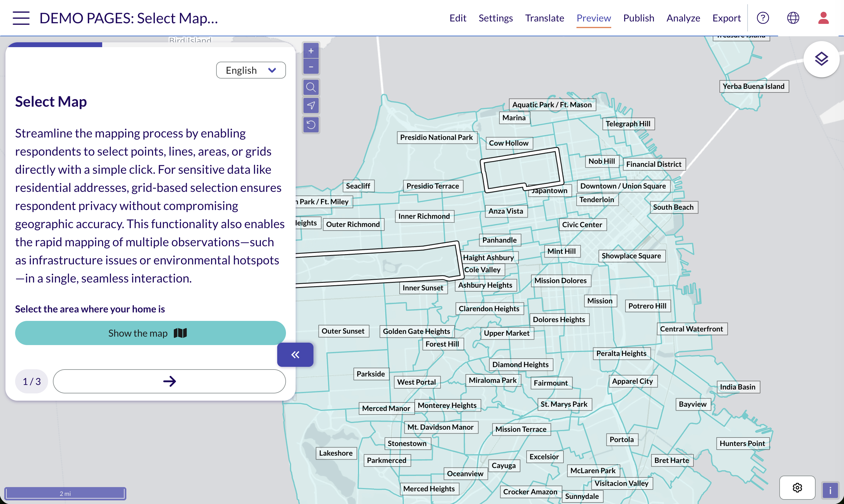Image resolution: width=844 pixels, height=504 pixels.
Task: Show the map info panel
Action: click(830, 490)
